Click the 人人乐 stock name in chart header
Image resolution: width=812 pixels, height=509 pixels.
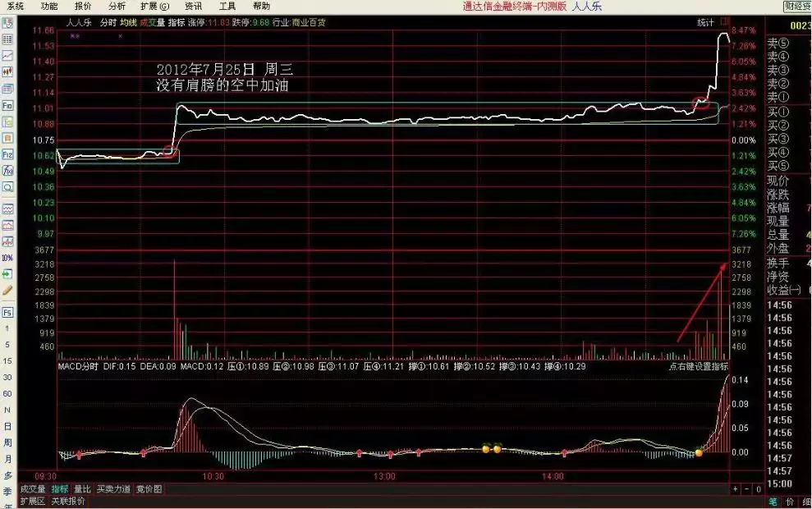tap(80, 22)
